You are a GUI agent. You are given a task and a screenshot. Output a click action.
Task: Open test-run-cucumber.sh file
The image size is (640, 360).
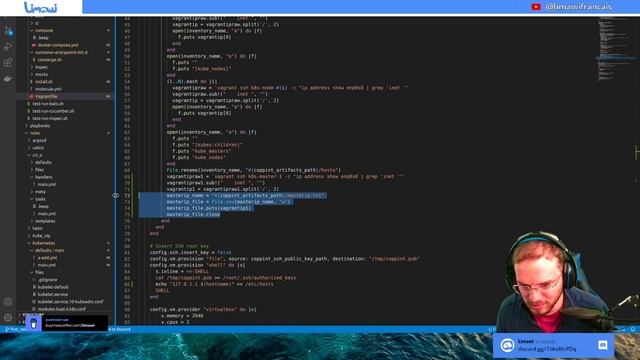[x=53, y=111]
